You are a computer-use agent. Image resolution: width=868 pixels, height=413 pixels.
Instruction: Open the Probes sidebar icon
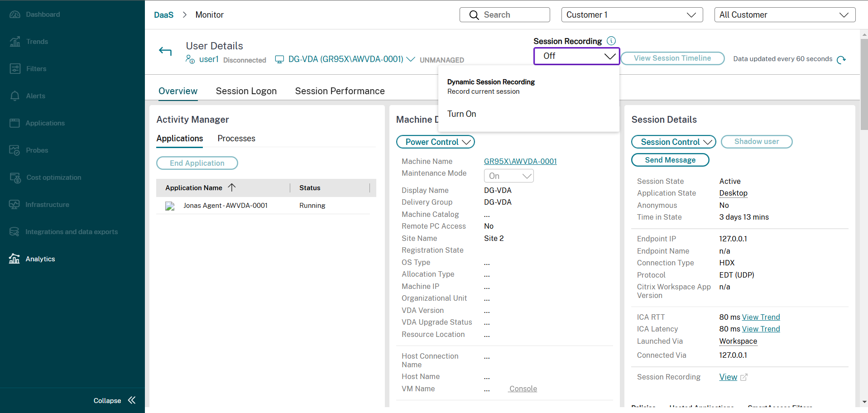click(15, 150)
